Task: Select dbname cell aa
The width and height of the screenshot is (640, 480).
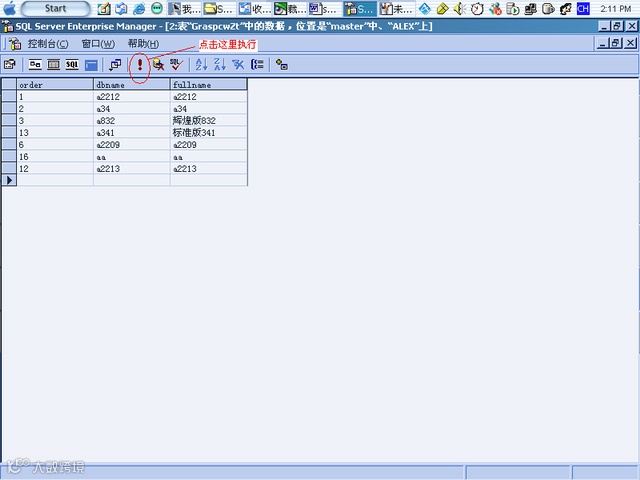Action: tap(131, 157)
